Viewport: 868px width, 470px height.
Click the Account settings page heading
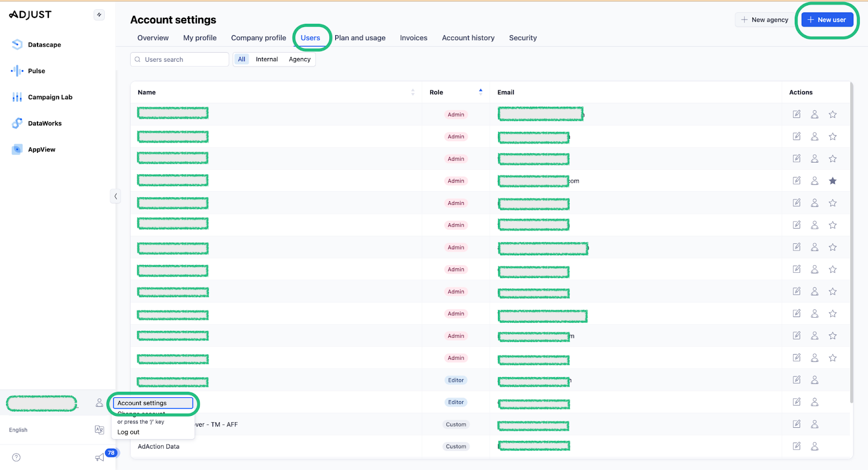tap(173, 20)
